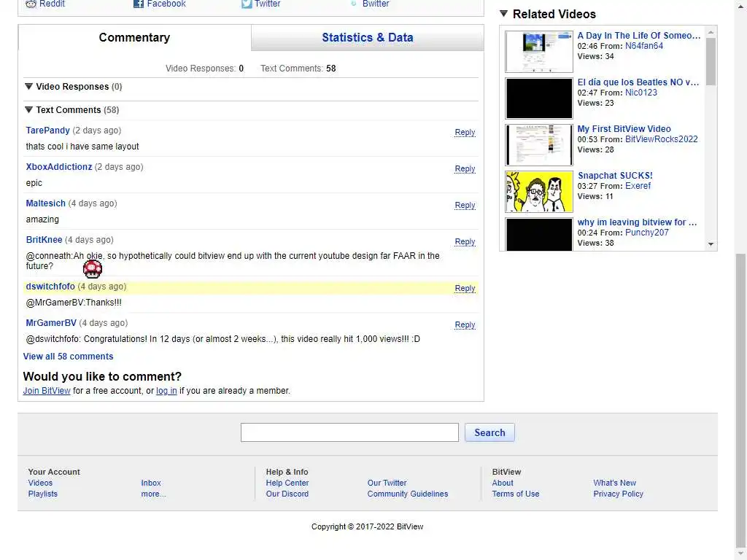Click the log in link
Image resolution: width=747 pixels, height=560 pixels.
[x=166, y=391]
